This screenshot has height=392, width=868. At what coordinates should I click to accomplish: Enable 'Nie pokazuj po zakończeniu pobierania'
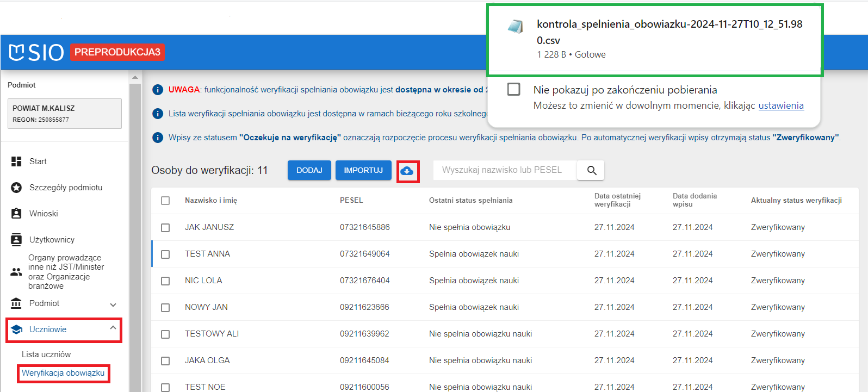click(513, 89)
